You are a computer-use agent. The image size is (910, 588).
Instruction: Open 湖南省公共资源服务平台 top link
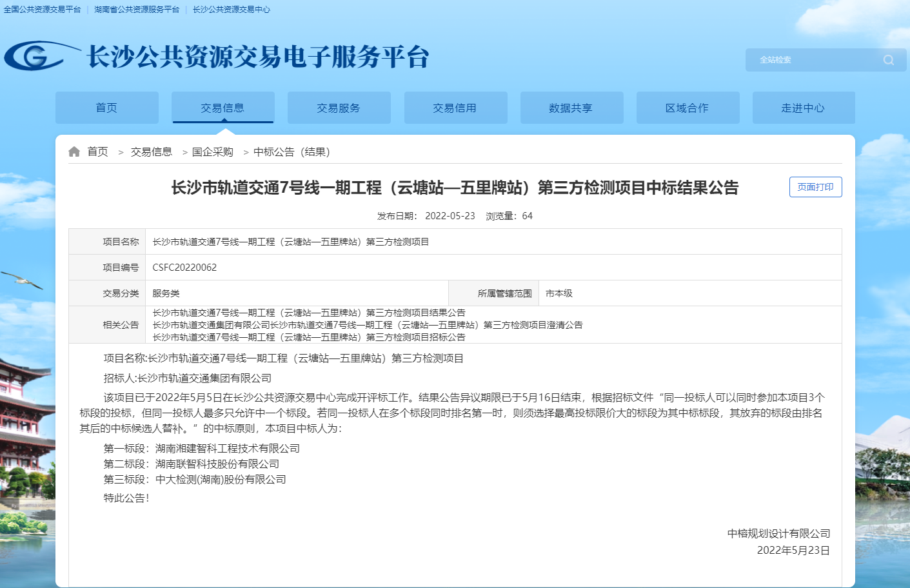137,10
